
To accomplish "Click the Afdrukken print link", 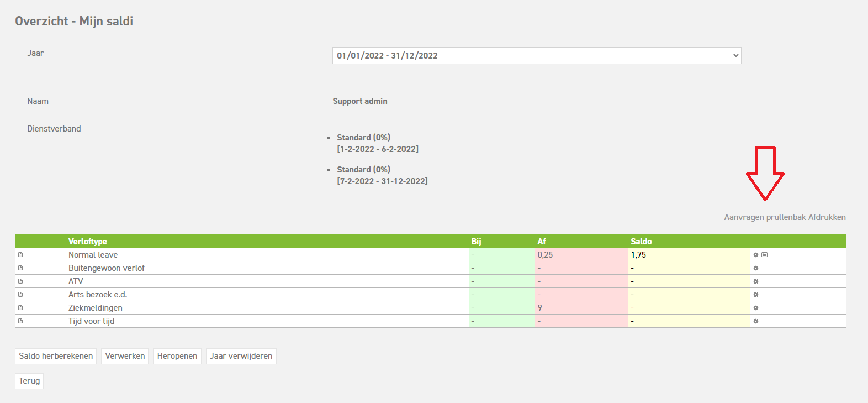I will (x=827, y=217).
